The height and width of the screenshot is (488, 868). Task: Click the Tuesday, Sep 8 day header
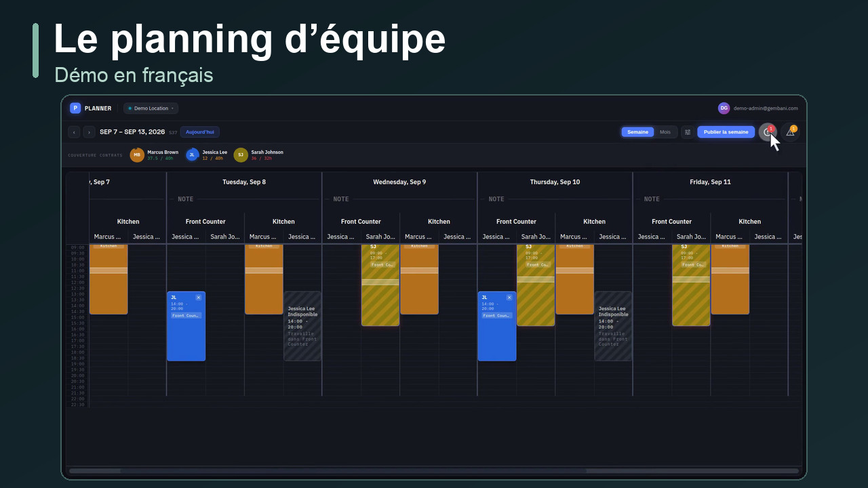pos(244,182)
